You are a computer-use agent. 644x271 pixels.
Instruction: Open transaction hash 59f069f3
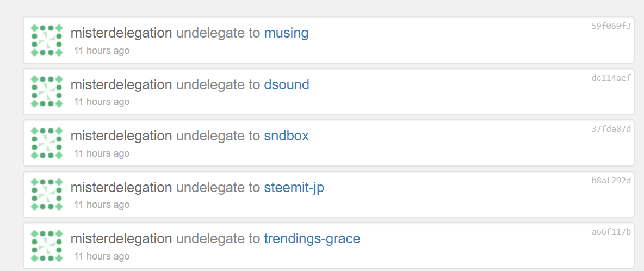[611, 26]
